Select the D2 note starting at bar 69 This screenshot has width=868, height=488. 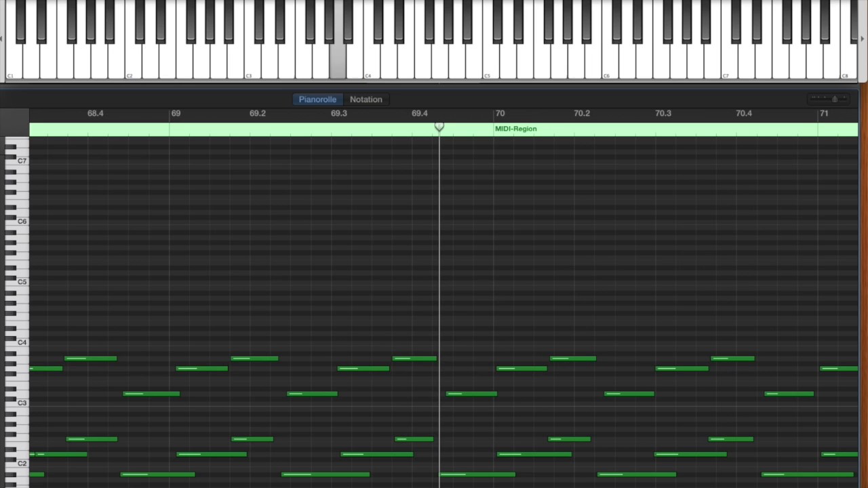coord(212,454)
